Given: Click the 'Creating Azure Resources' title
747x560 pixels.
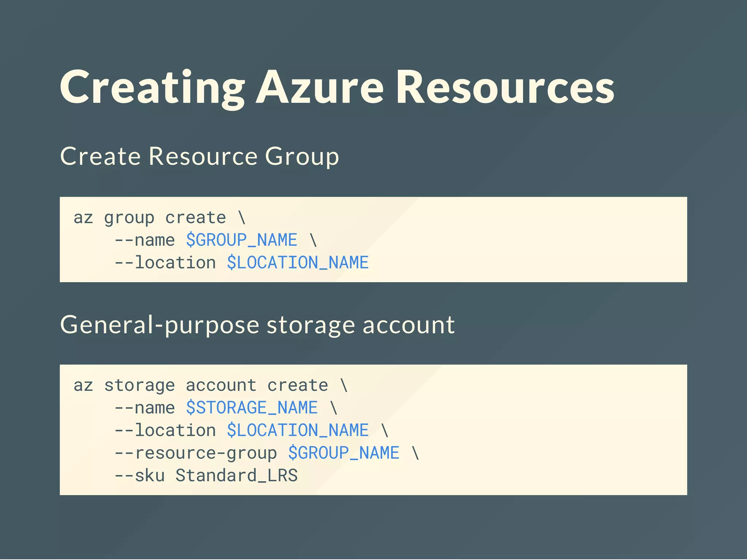Looking at the screenshot, I should 337,87.
